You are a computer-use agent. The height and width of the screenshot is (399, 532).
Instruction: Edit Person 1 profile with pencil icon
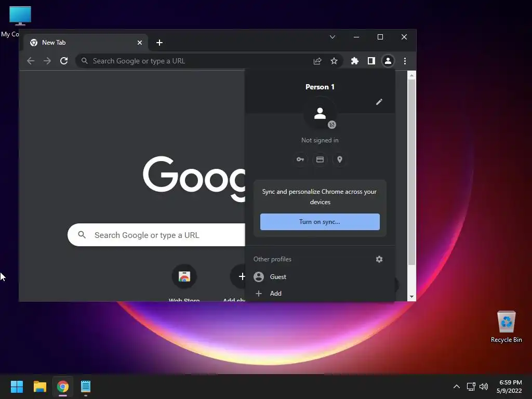pyautogui.click(x=379, y=102)
